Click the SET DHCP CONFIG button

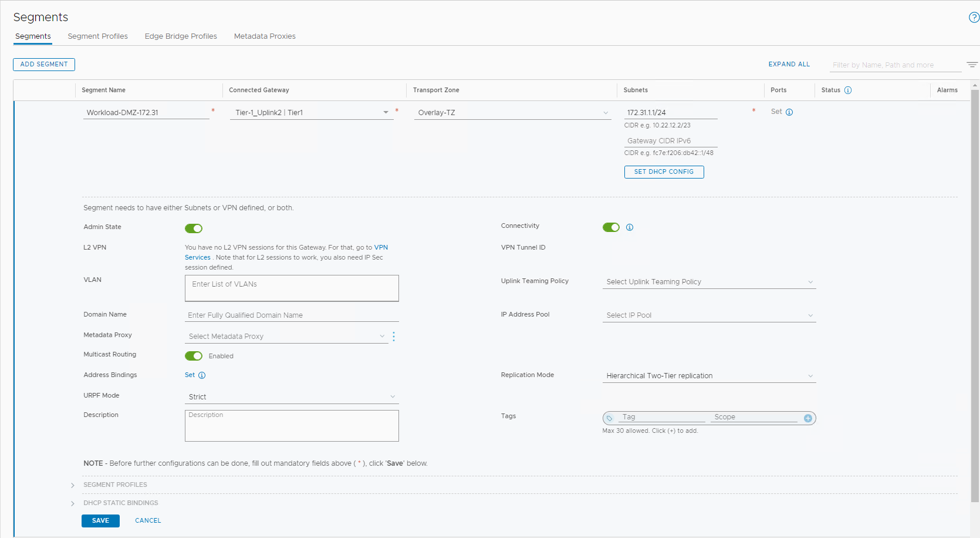664,172
